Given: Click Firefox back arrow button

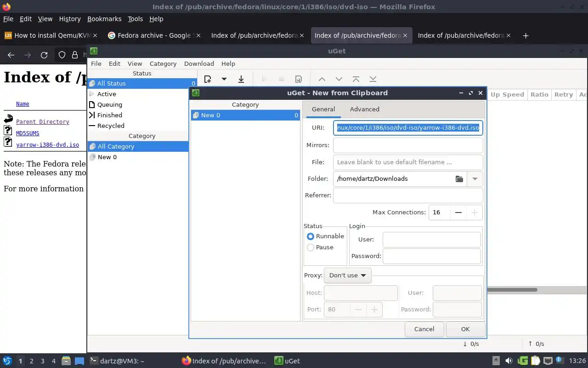Looking at the screenshot, I should coord(11,55).
